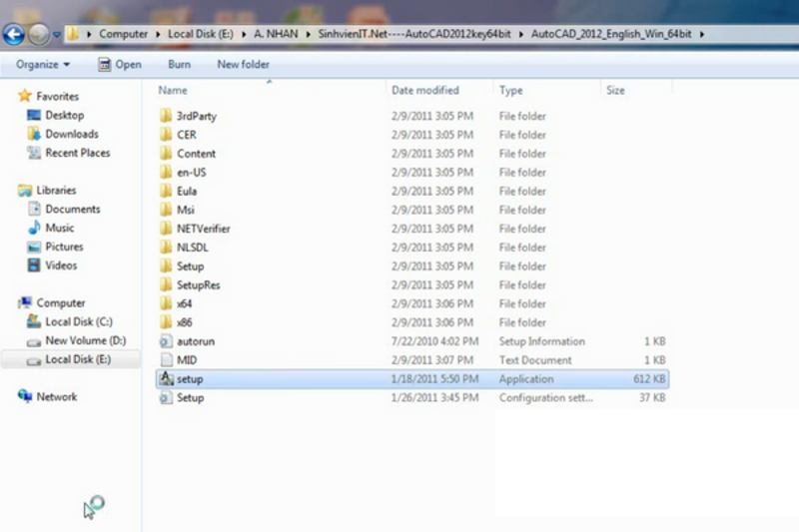Click '1/18/2011 5:50 PM' date cell
This screenshot has height=532, width=799.
pos(434,379)
